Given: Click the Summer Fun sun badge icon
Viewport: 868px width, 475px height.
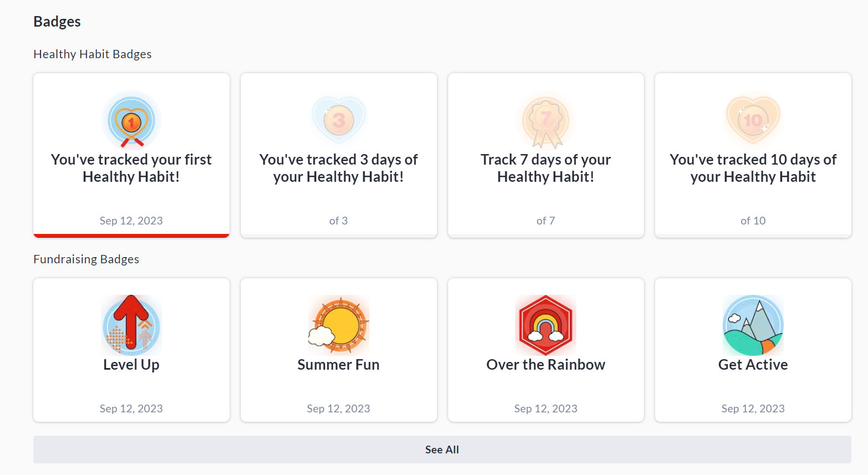Looking at the screenshot, I should (x=338, y=325).
